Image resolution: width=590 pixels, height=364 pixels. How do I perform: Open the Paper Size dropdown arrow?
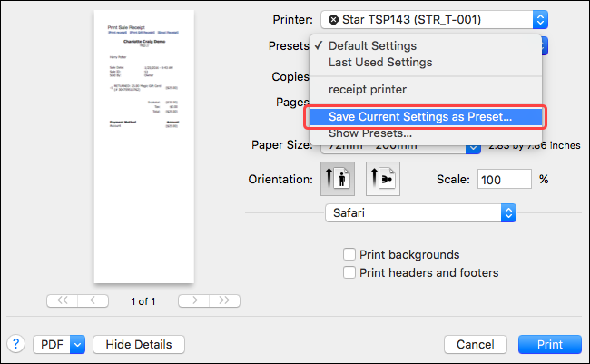[x=473, y=148]
